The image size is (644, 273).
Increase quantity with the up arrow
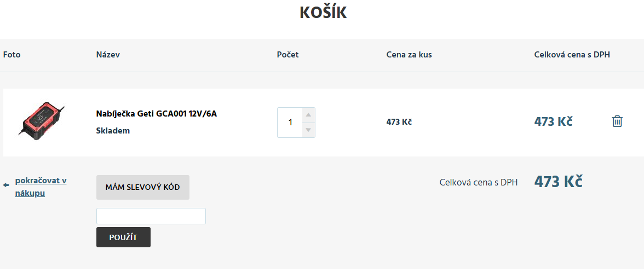tap(308, 115)
